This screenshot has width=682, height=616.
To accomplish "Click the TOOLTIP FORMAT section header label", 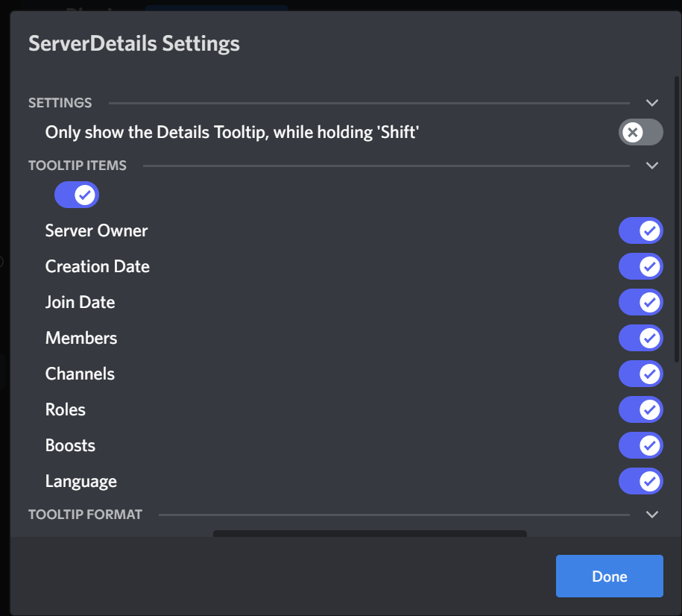I will [85, 514].
